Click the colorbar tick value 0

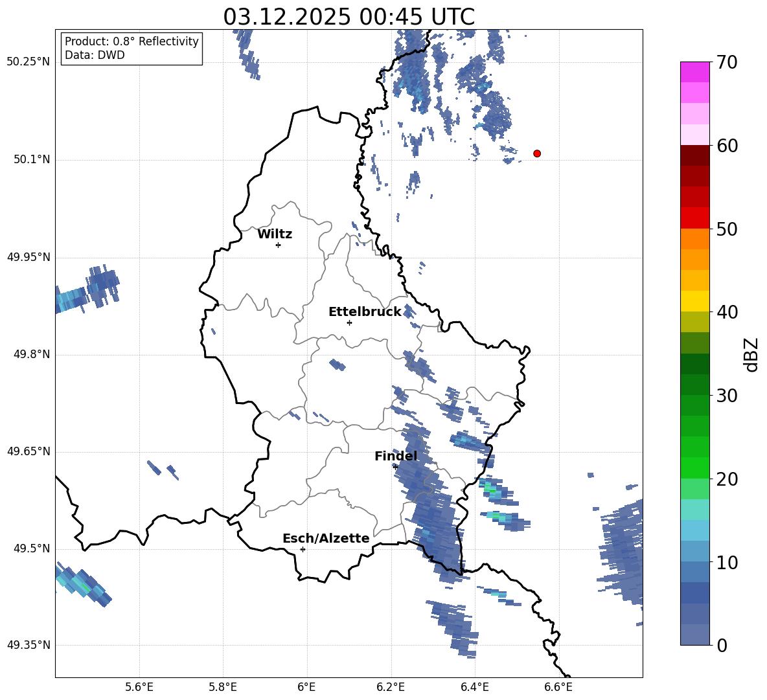722,646
